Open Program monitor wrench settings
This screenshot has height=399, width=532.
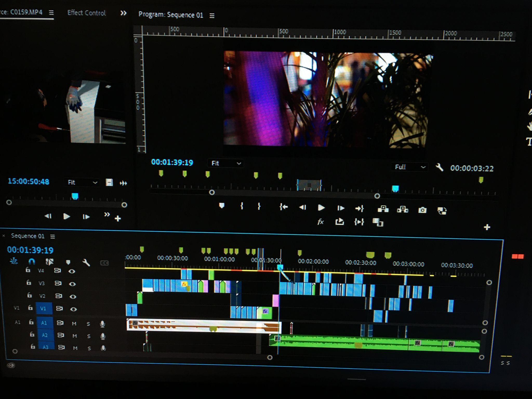pyautogui.click(x=439, y=167)
